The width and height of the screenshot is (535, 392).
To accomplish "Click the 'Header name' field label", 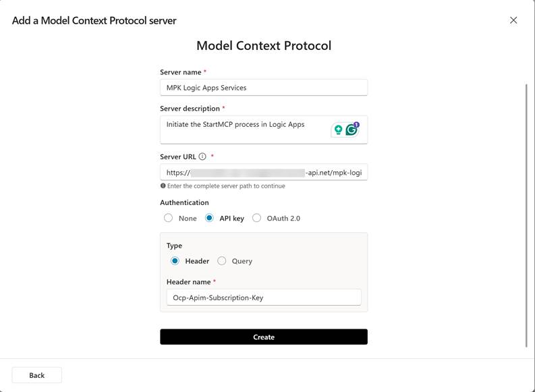I will coord(189,282).
